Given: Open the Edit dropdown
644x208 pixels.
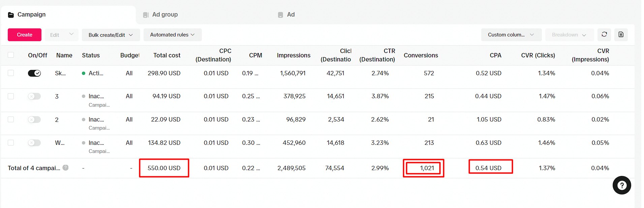Looking at the screenshot, I should click(62, 35).
